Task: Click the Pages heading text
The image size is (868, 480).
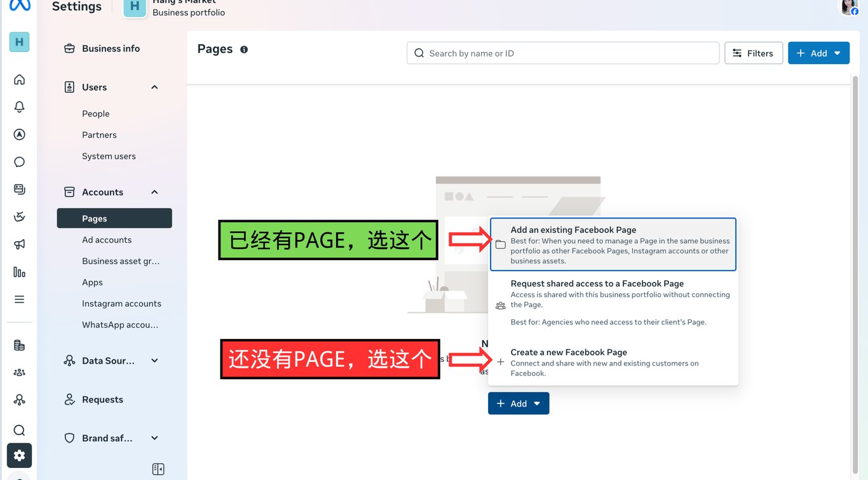Action: pyautogui.click(x=215, y=49)
